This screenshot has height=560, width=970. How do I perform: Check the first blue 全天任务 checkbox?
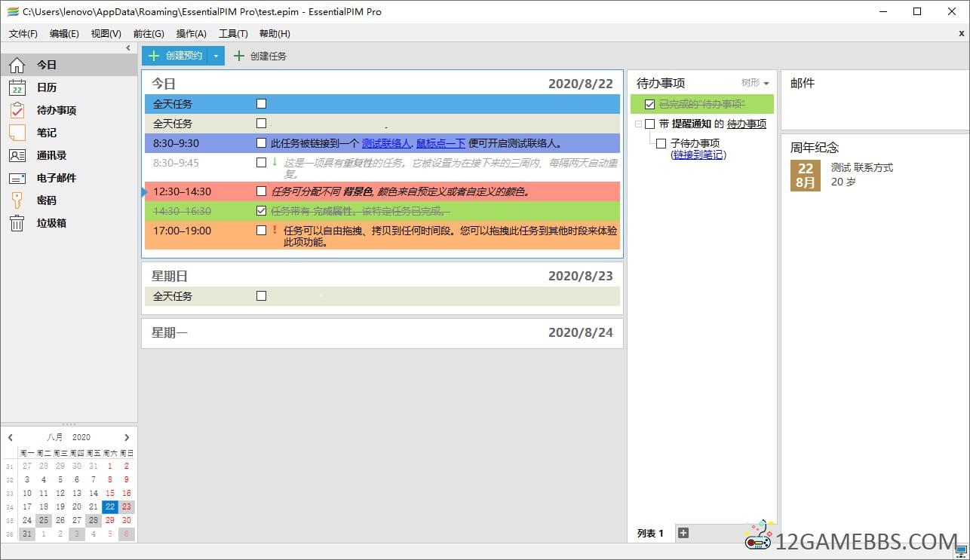coord(261,103)
